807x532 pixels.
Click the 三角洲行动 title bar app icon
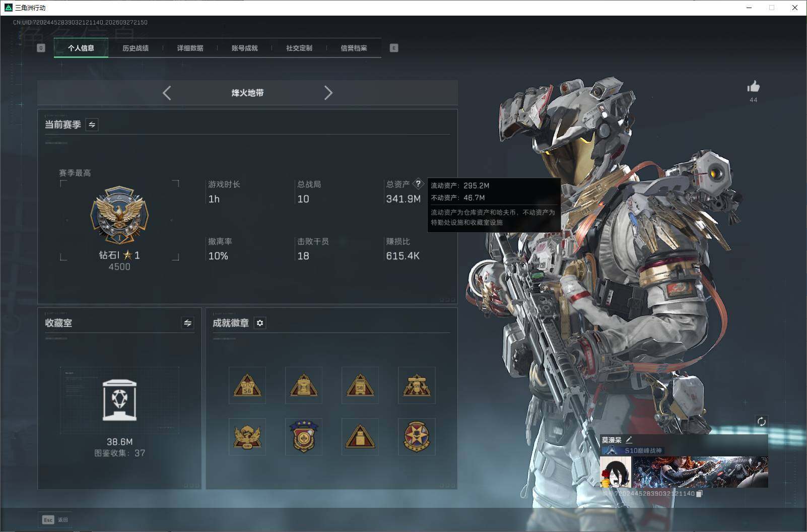click(8, 8)
